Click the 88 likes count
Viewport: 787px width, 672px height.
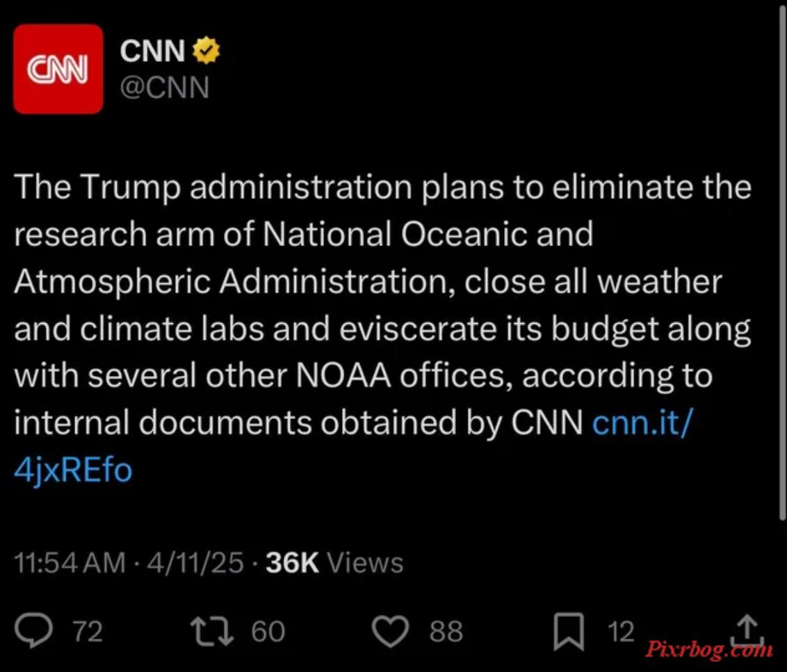coord(446,632)
